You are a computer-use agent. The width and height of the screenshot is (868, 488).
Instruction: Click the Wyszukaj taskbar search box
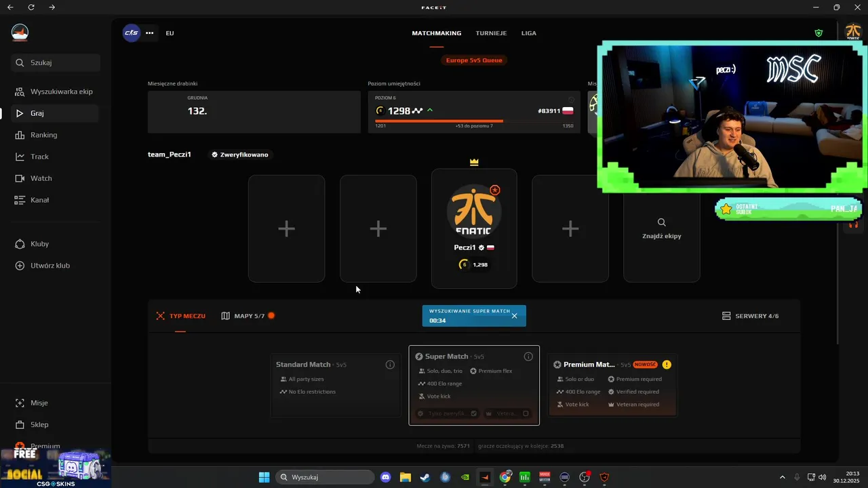(325, 477)
